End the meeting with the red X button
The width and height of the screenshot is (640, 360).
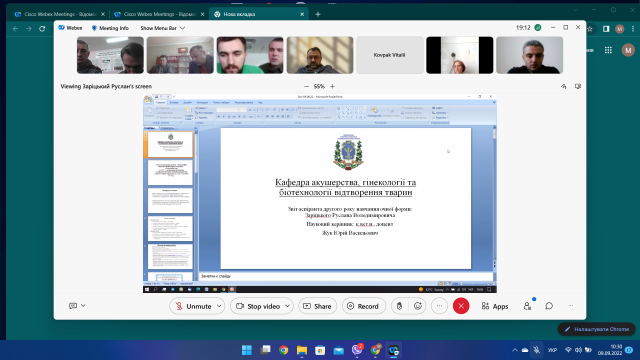[461, 306]
